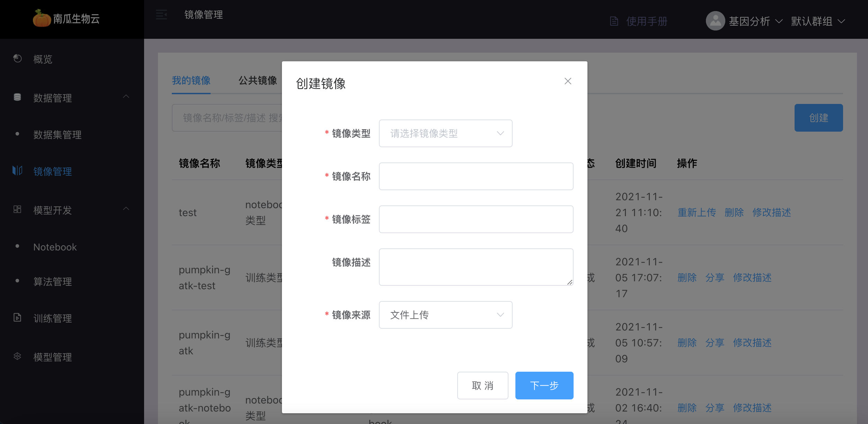This screenshot has width=868, height=424.
Task: Click 修改描述 in the 10:57 row
Action: 752,343
